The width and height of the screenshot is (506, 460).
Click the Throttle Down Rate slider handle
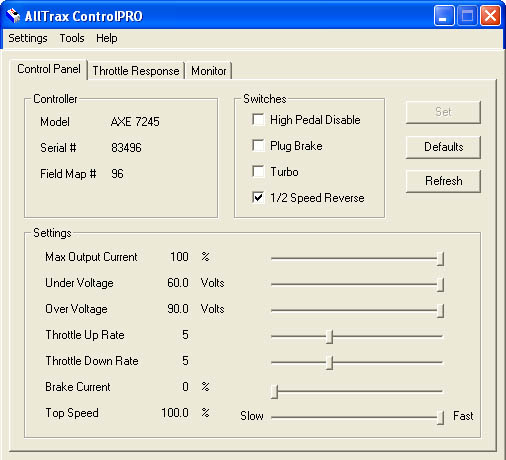pos(329,363)
